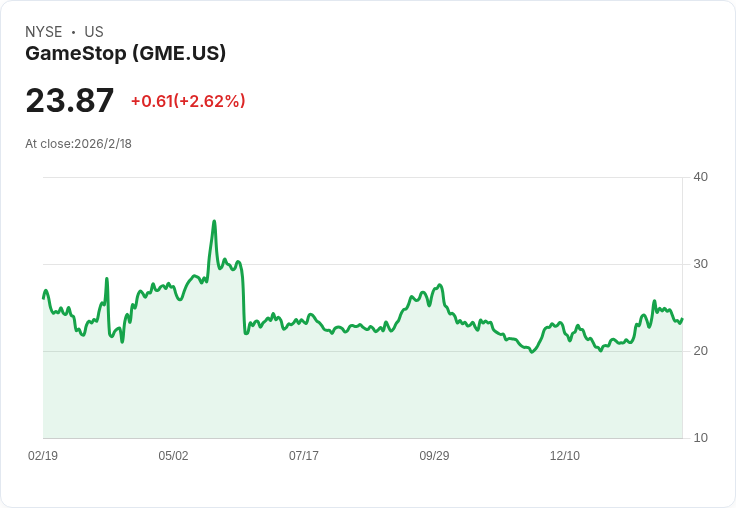Select the 02/19 date on x-axis

click(43, 456)
